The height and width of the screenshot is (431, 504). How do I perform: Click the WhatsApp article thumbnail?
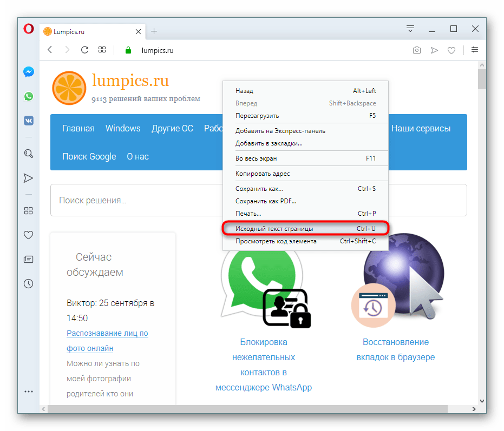265,289
